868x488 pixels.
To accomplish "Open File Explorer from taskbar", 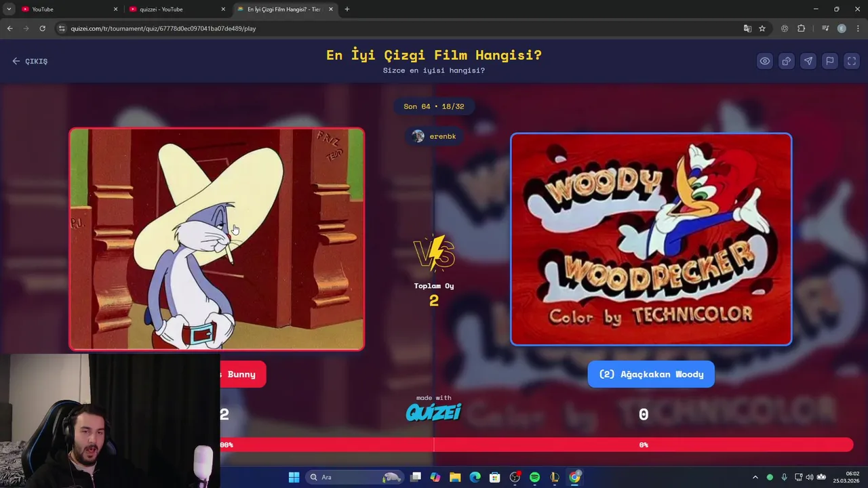I will (x=455, y=477).
